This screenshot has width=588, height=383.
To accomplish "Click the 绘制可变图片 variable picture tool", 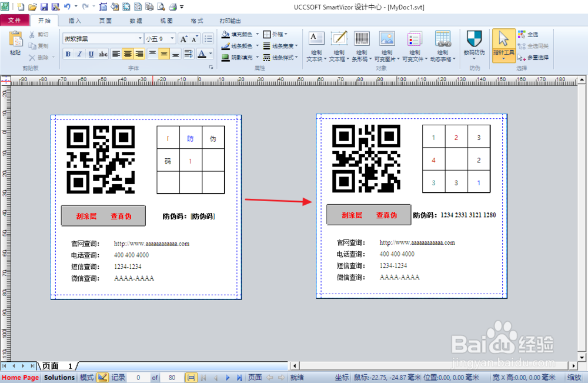I will pyautogui.click(x=387, y=46).
